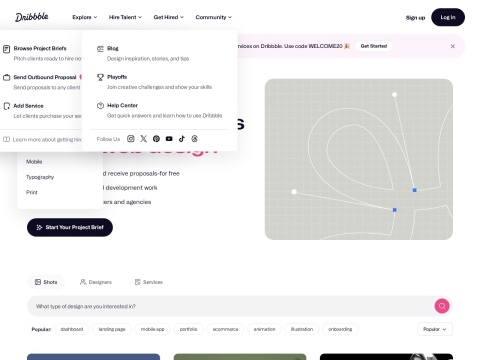The width and height of the screenshot is (480, 360).
Task: Open the Explore dropdown menu
Action: 85,17
